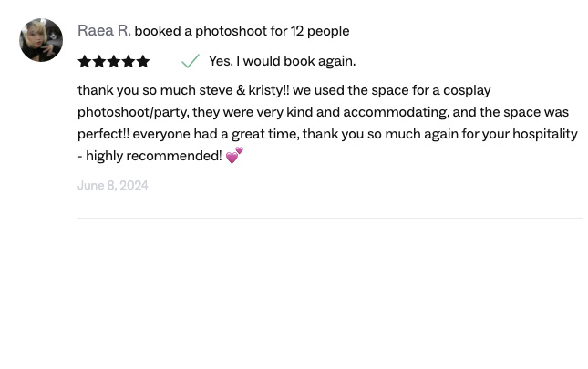Click the pink hearts emoji
The height and width of the screenshot is (369, 588).
234,156
